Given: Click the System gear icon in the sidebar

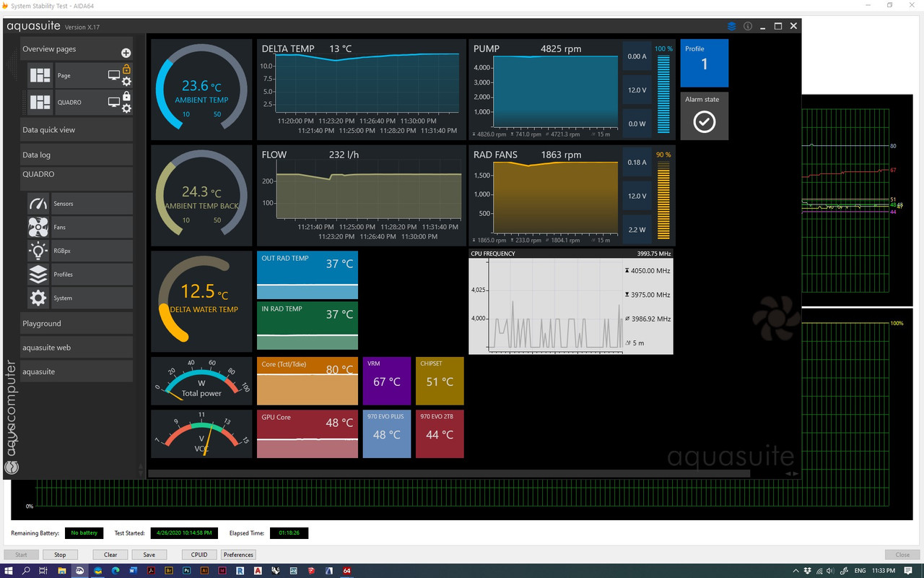Looking at the screenshot, I should 38,298.
